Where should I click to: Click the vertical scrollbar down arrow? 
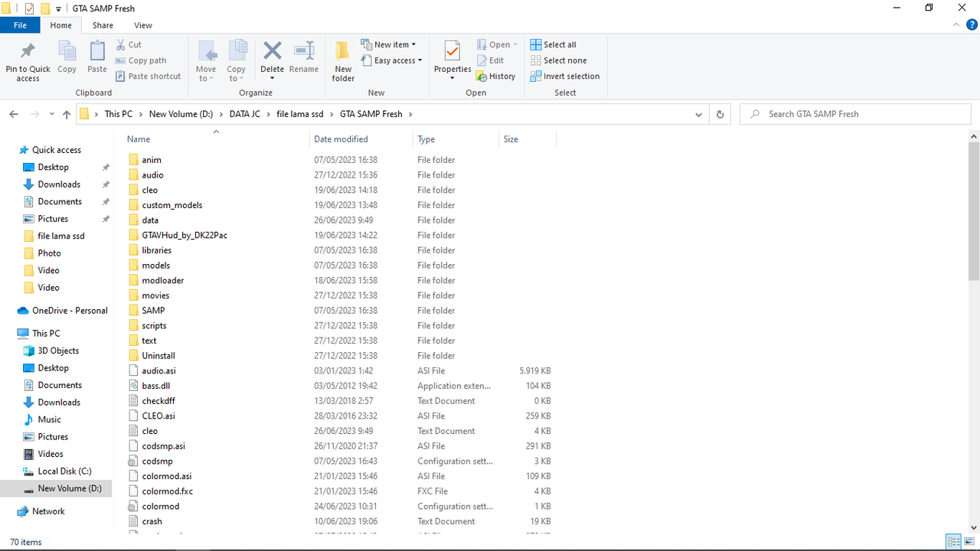coord(974,528)
